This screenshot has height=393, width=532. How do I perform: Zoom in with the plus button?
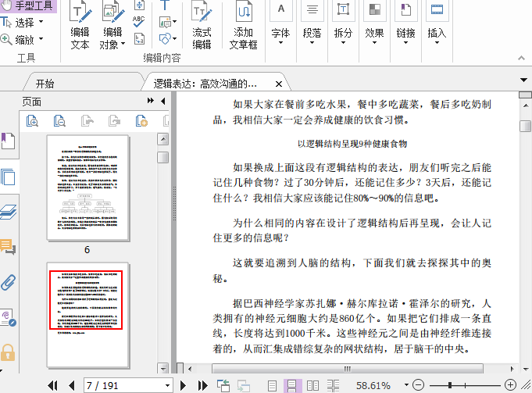pyautogui.click(x=510, y=385)
